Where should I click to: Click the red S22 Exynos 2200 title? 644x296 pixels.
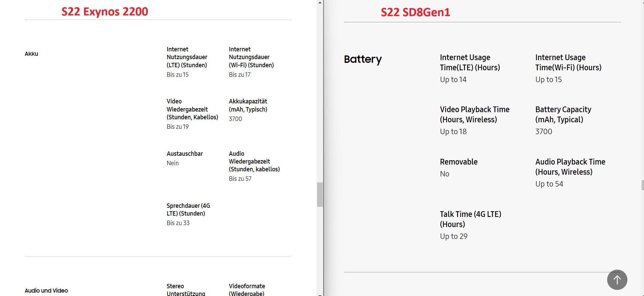point(104,11)
